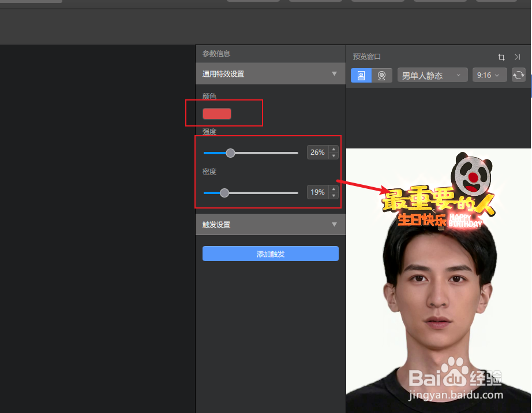Click the panda clown sticker in preview
The width and height of the screenshot is (532, 413).
471,174
